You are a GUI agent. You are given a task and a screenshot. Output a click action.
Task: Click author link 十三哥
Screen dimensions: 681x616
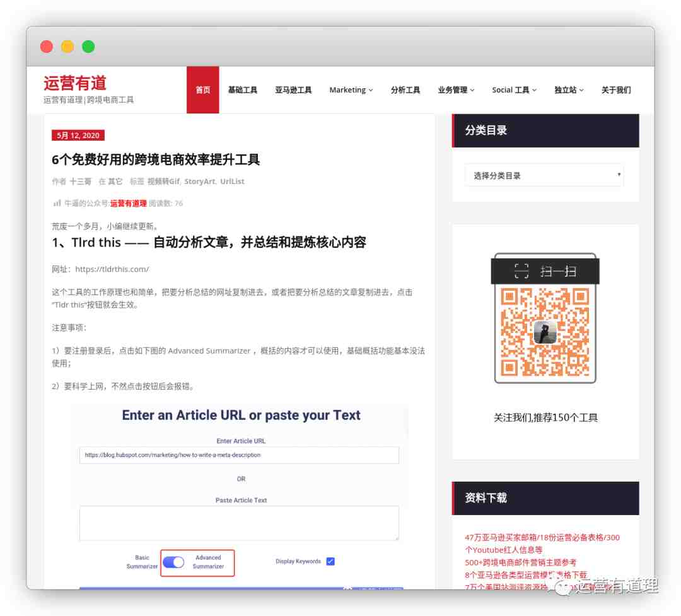pos(80,181)
